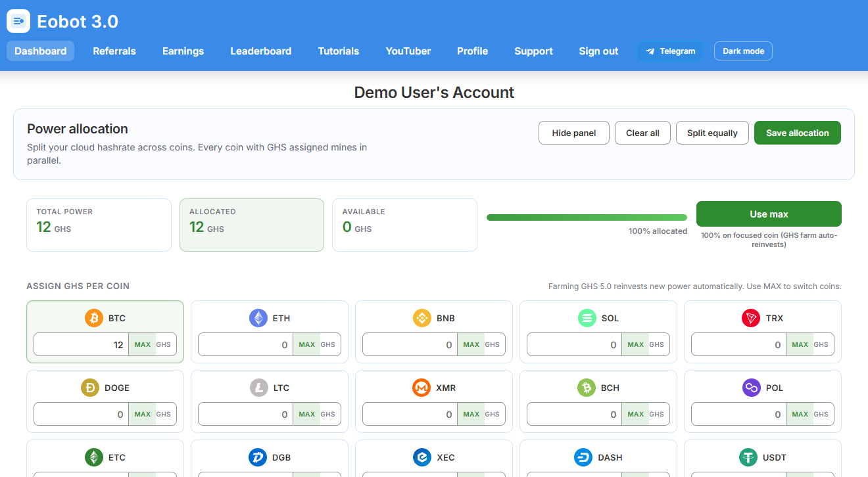
Task: Click the Ethereum Classic ETC coin icon
Action: [94, 457]
